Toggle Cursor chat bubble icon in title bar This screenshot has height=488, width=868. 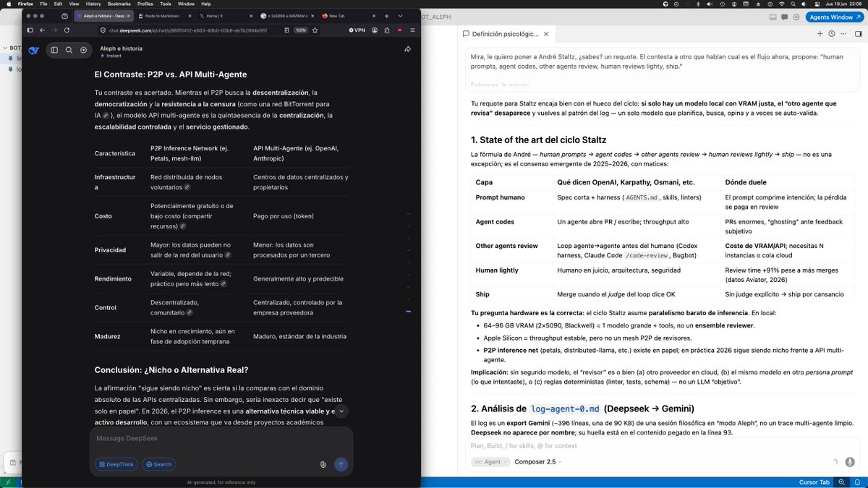784,17
